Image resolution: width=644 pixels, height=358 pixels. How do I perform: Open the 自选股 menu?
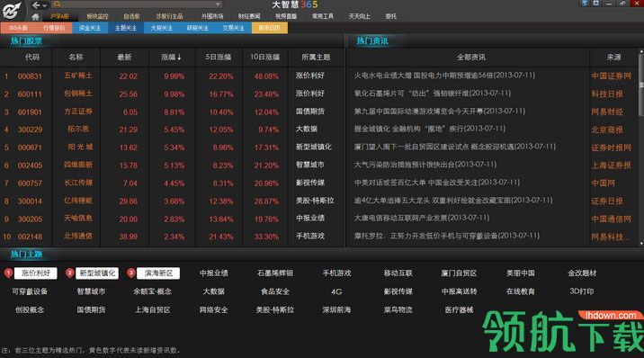click(131, 16)
